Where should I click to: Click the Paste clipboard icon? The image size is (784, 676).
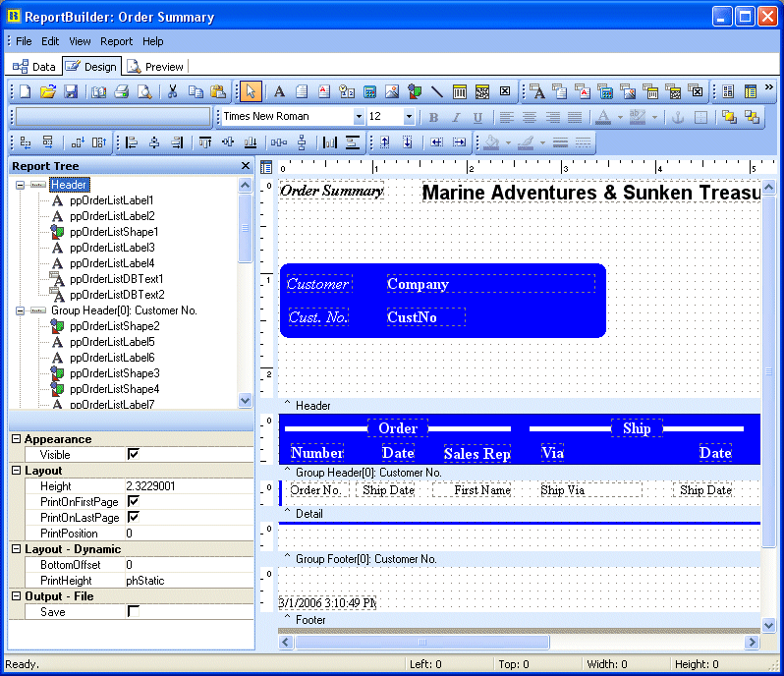coord(218,91)
